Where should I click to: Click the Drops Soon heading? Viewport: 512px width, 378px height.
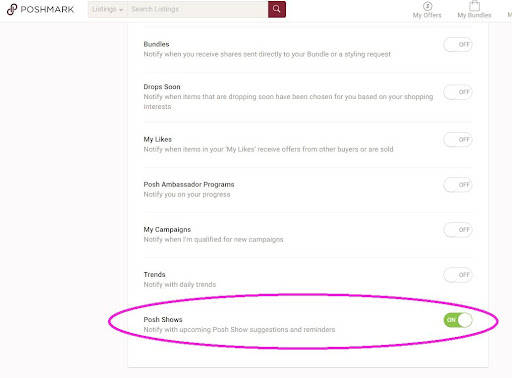(162, 87)
